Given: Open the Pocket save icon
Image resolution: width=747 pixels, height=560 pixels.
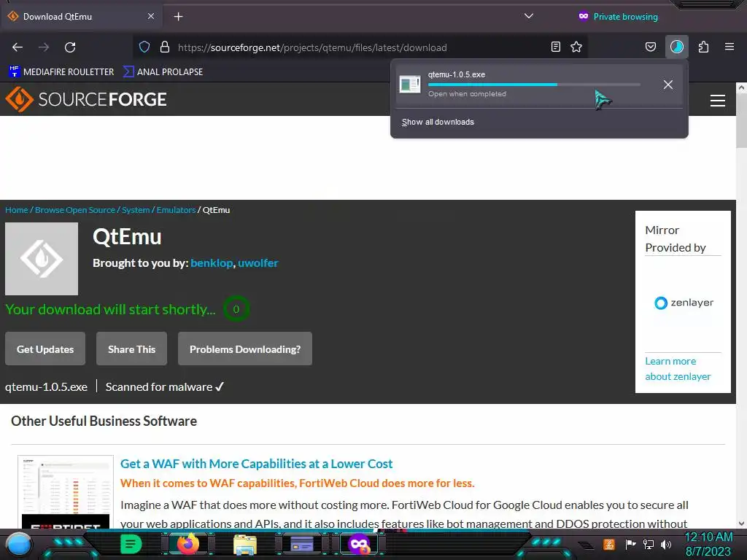Looking at the screenshot, I should 650,47.
